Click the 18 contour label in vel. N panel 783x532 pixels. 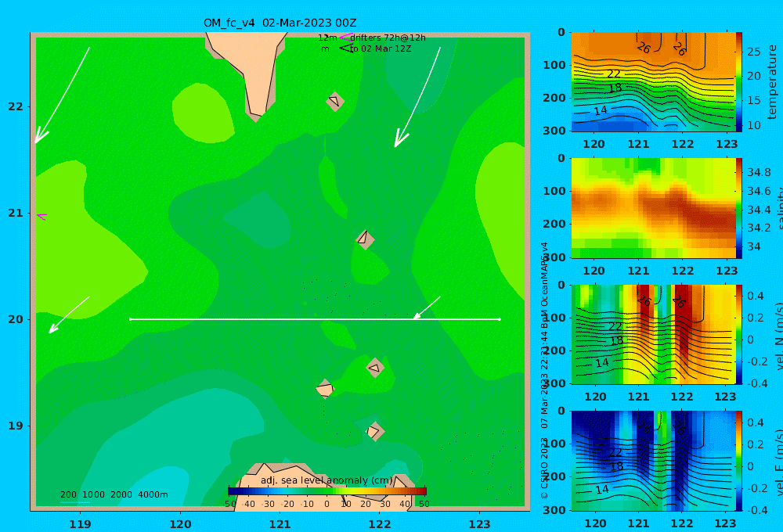pyautogui.click(x=617, y=341)
